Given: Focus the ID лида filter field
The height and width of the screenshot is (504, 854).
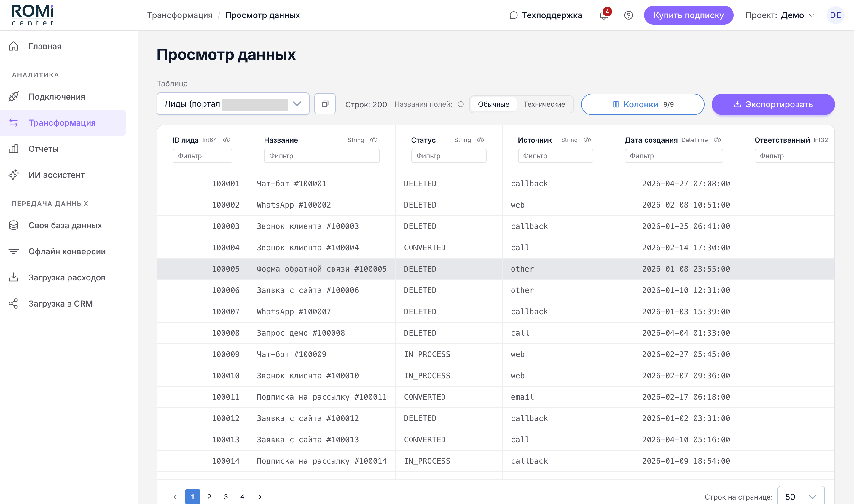Looking at the screenshot, I should 203,156.
